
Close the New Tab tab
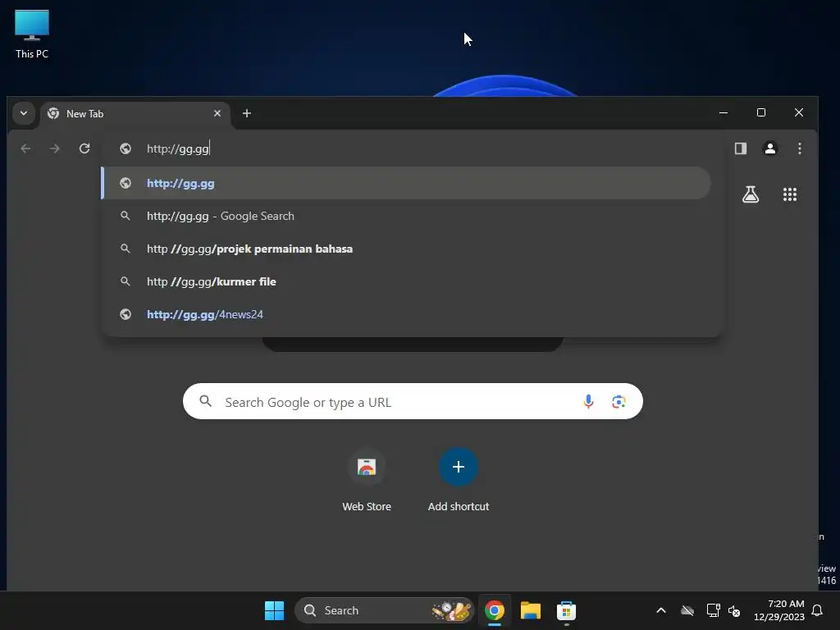[217, 113]
